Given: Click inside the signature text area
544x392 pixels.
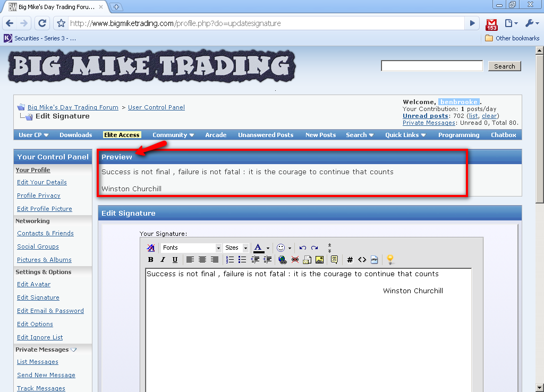Looking at the screenshot, I should point(309,330).
